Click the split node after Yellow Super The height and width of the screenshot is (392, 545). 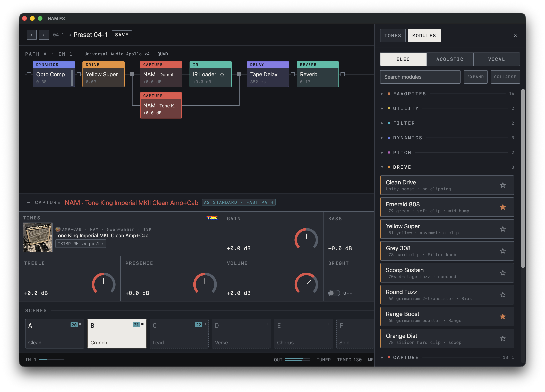point(132,74)
